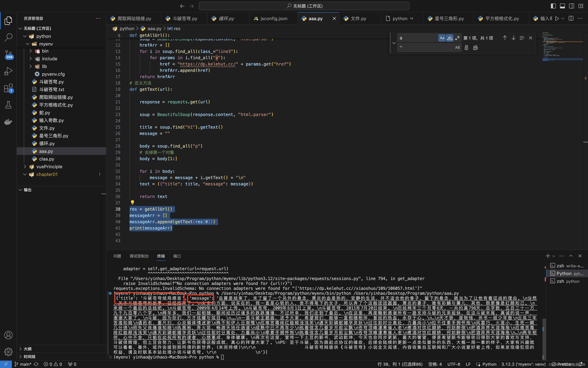The height and width of the screenshot is (368, 588).
Task: Show the code action lightbulb
Action: (132, 202)
